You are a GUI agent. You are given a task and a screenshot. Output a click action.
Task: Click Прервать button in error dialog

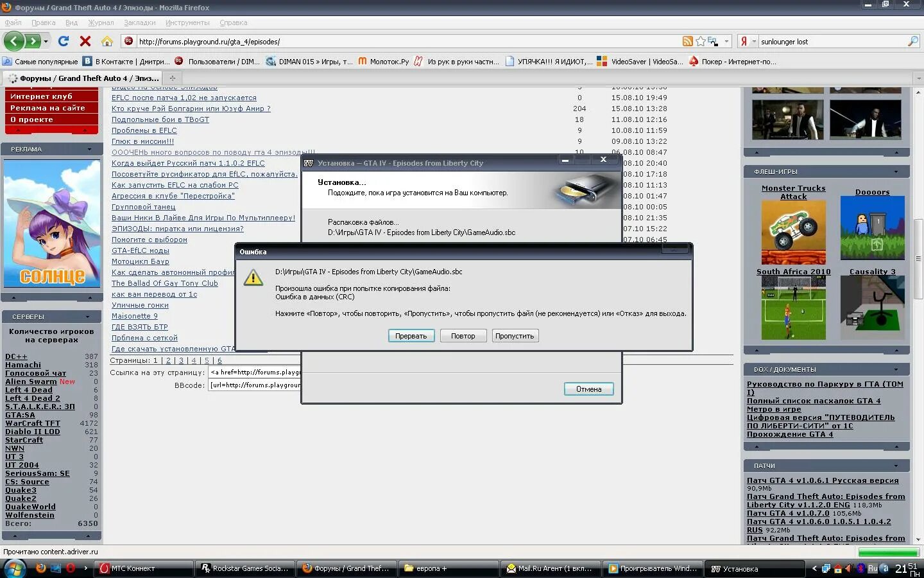tap(411, 336)
